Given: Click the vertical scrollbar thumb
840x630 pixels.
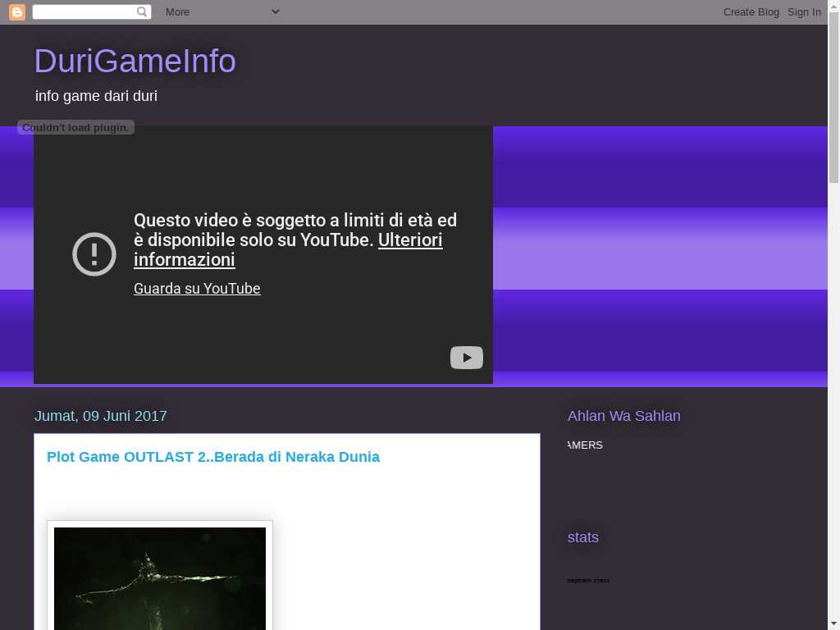Looking at the screenshot, I should coord(833,98).
